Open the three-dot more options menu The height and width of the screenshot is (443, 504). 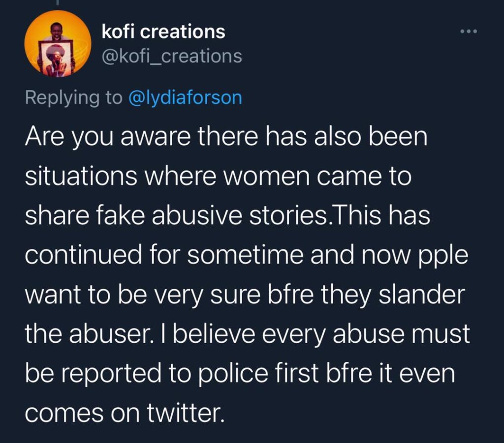click(x=469, y=31)
